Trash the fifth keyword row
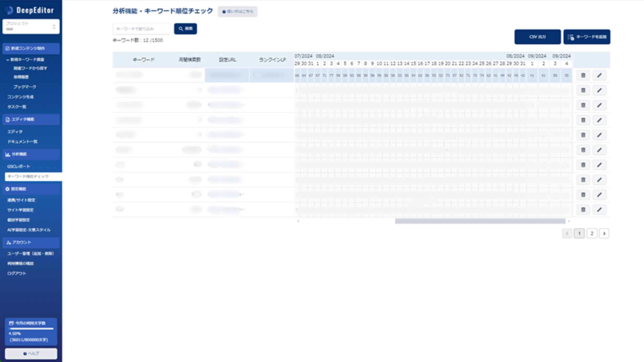 pos(583,135)
